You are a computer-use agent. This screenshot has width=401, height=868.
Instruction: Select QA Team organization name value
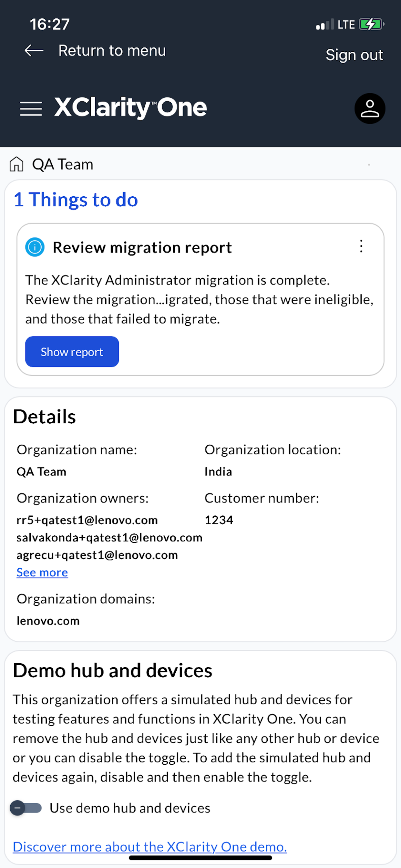click(41, 471)
